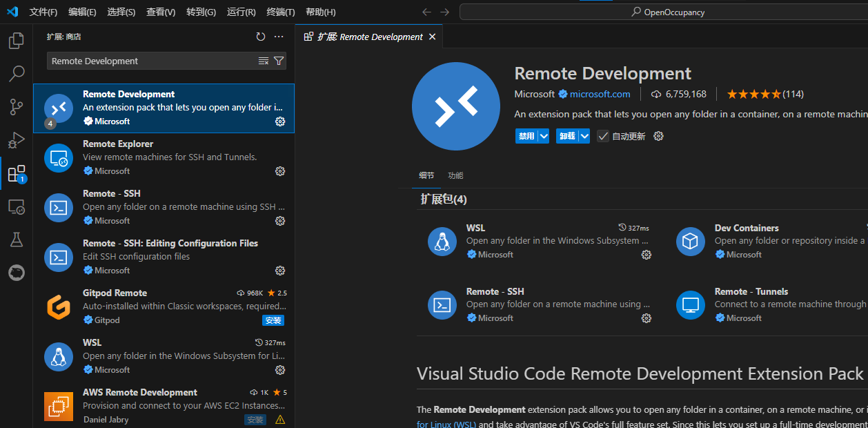Open the Extensions view icon
The image size is (868, 428).
click(x=16, y=173)
